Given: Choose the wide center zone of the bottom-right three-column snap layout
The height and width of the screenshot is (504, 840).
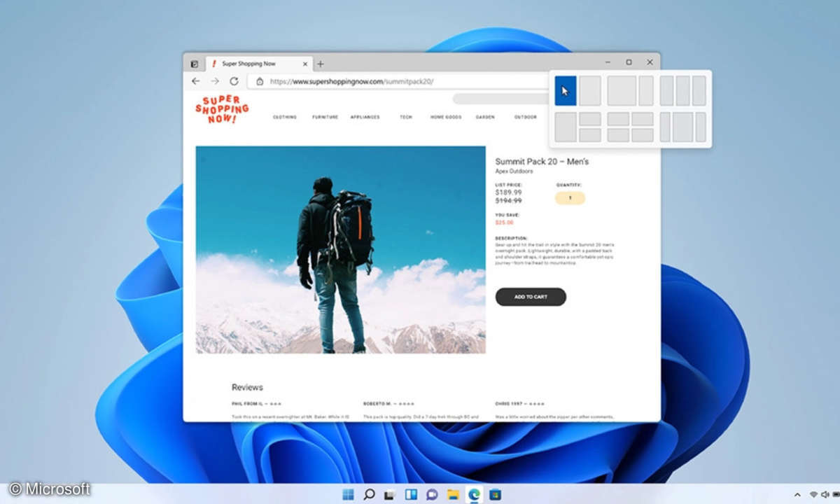Looking at the screenshot, I should click(x=682, y=127).
